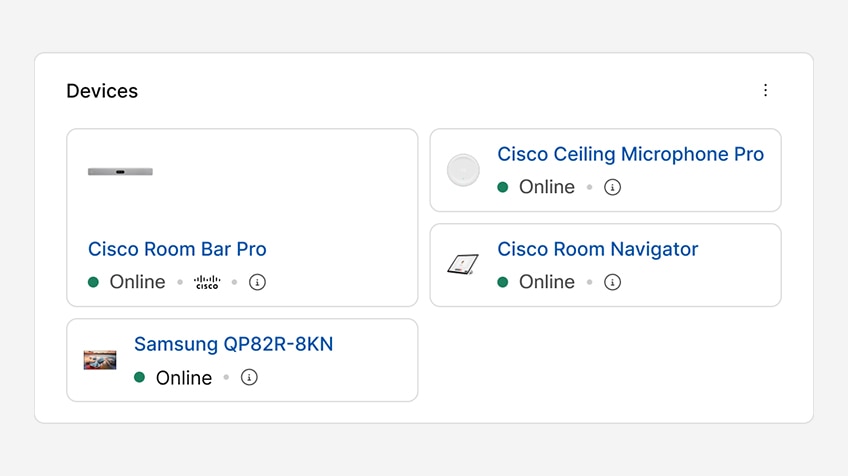Viewport: 848px width, 476px height.
Task: Click the Online status of Samsung QP82R-8KN
Action: (184, 378)
